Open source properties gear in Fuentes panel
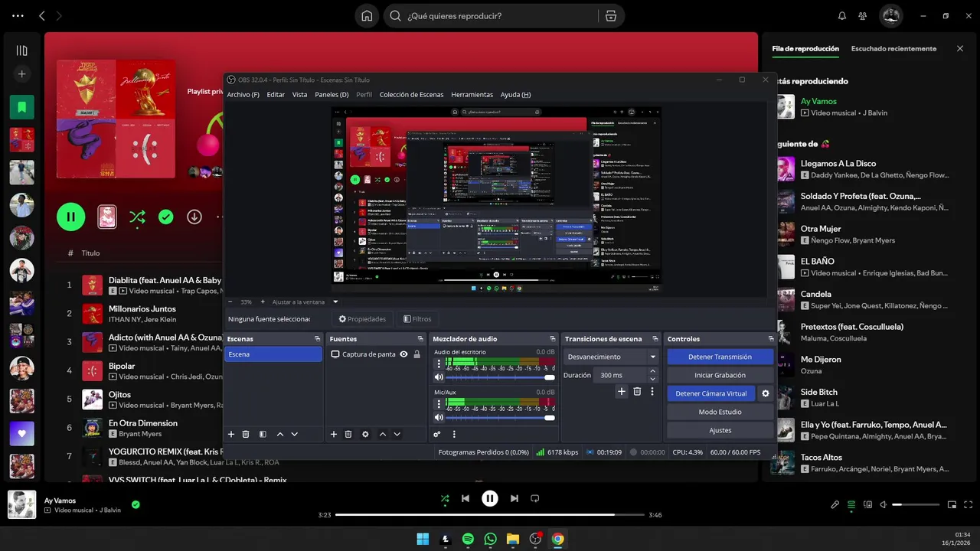The width and height of the screenshot is (980, 551). [x=365, y=434]
